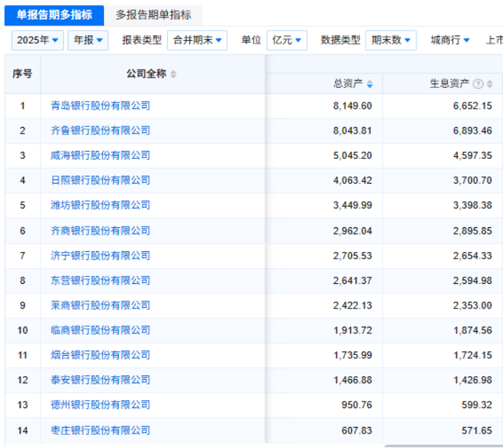Viewport: 503px width, 448px height.
Task: Select interest-earning assets value 1,874.56
Action: pos(472,330)
